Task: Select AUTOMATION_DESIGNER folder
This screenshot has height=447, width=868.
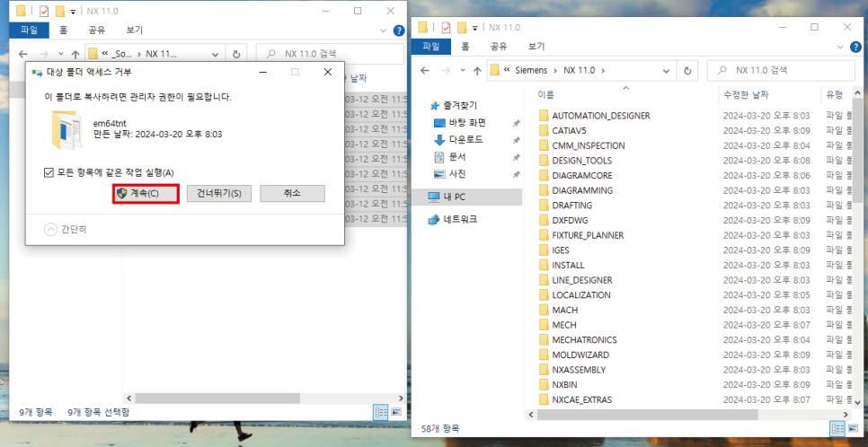Action: tap(601, 116)
